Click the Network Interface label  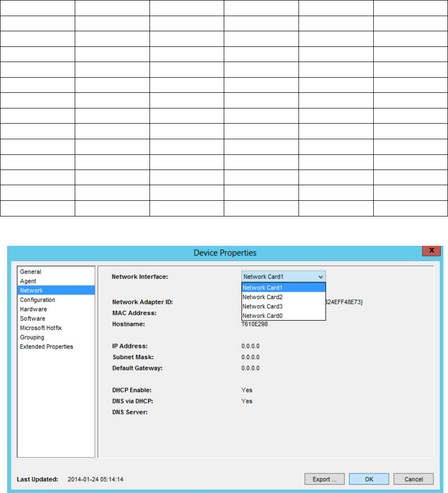(140, 277)
